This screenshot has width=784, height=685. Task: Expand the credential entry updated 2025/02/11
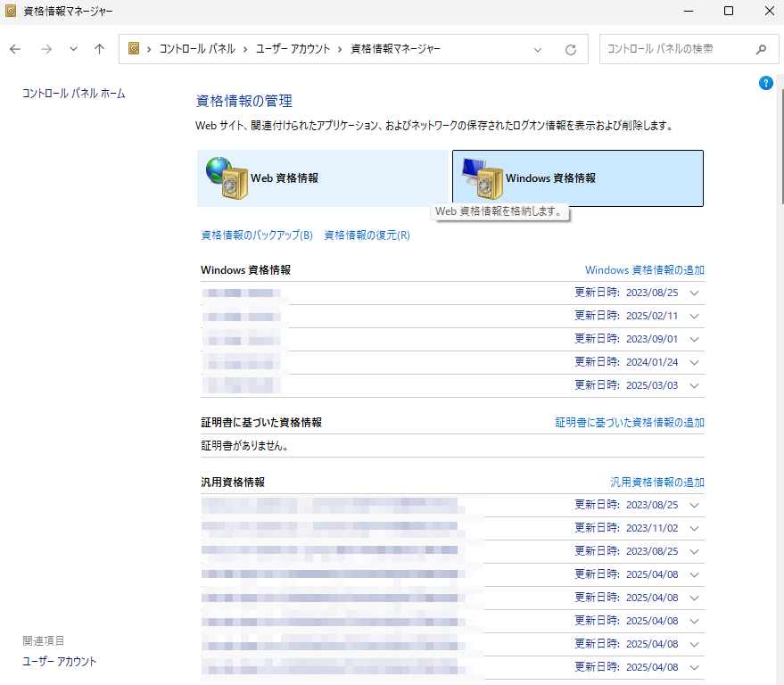[x=695, y=316]
